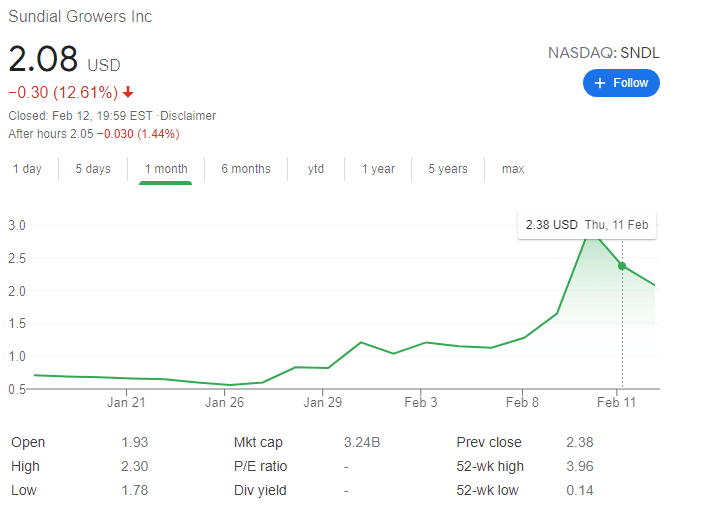This screenshot has height=506, width=708.
Task: Click the plus icon on Follow
Action: tap(600, 83)
